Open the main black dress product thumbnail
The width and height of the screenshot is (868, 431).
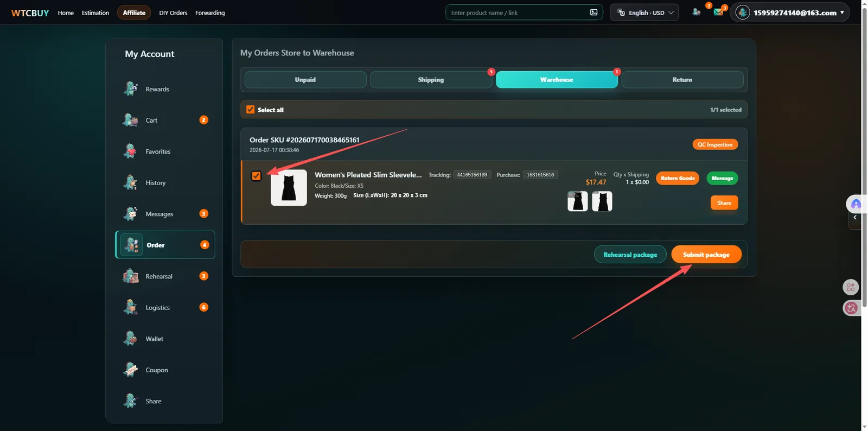pyautogui.click(x=289, y=188)
